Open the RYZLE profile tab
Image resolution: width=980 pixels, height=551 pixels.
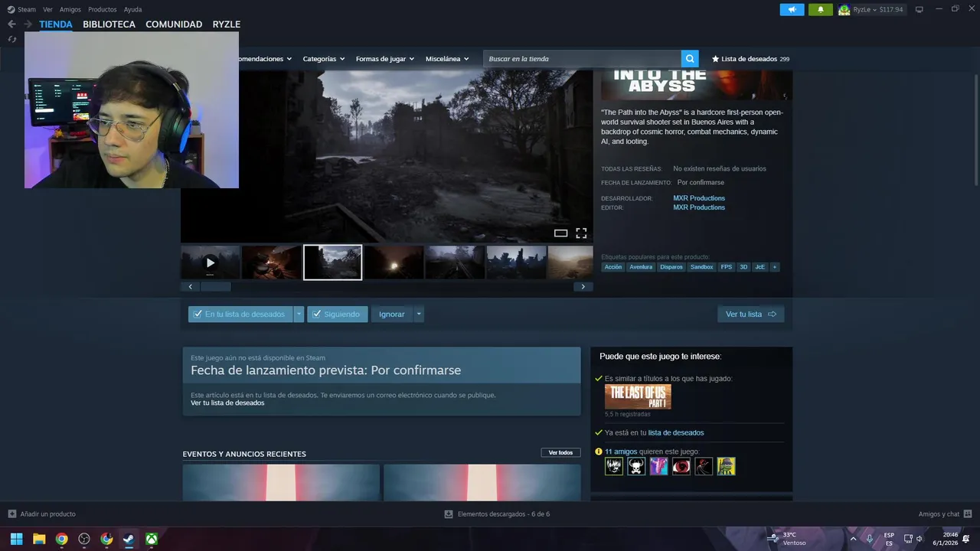[x=227, y=24]
